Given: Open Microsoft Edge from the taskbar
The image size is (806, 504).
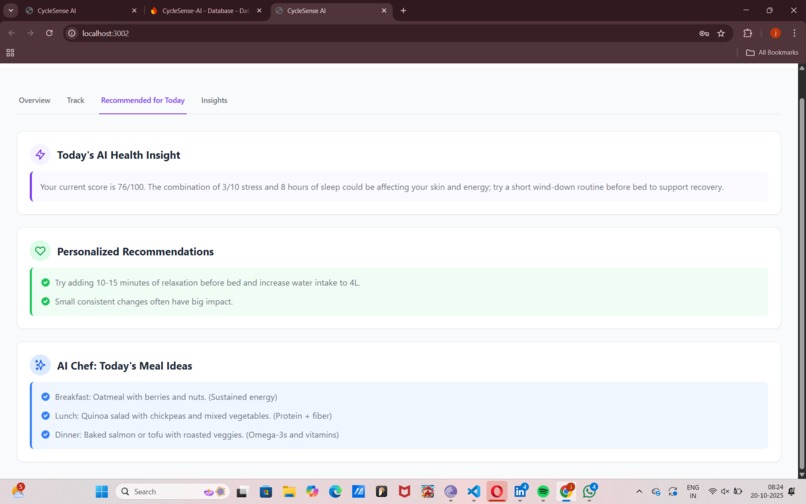Looking at the screenshot, I should 335,492.
